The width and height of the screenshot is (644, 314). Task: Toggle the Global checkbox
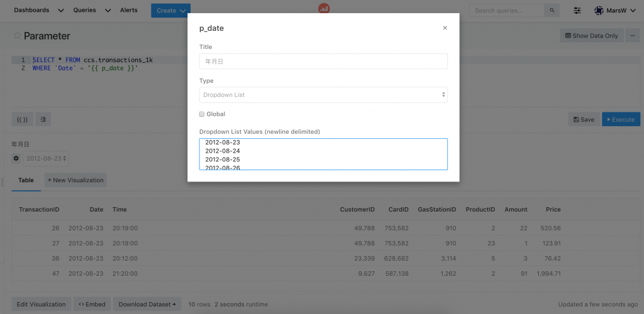[202, 114]
